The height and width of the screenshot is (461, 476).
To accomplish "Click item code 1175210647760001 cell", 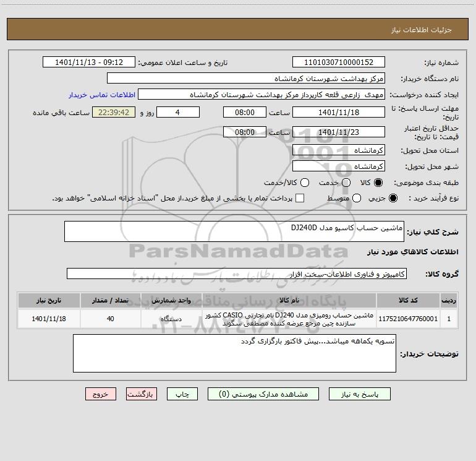I will (408, 319).
